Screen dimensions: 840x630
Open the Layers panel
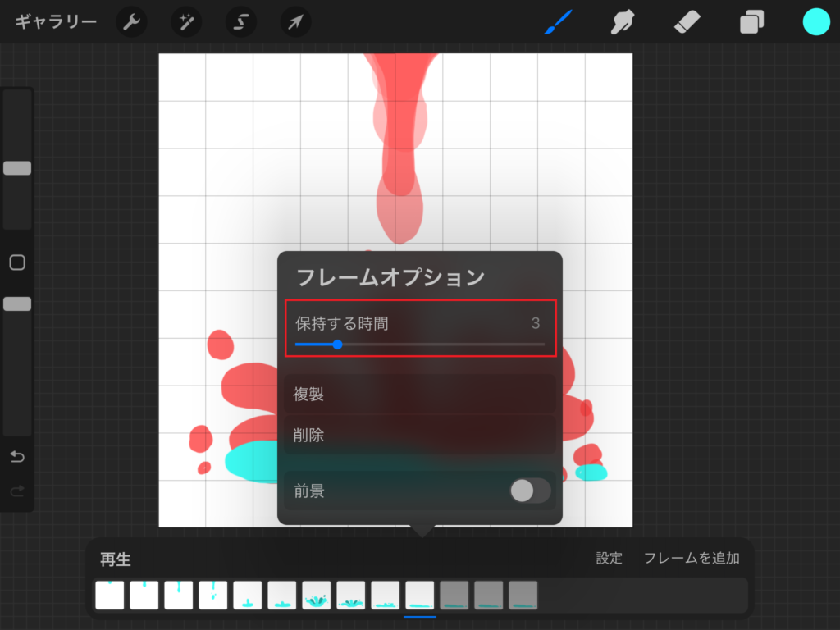751,22
